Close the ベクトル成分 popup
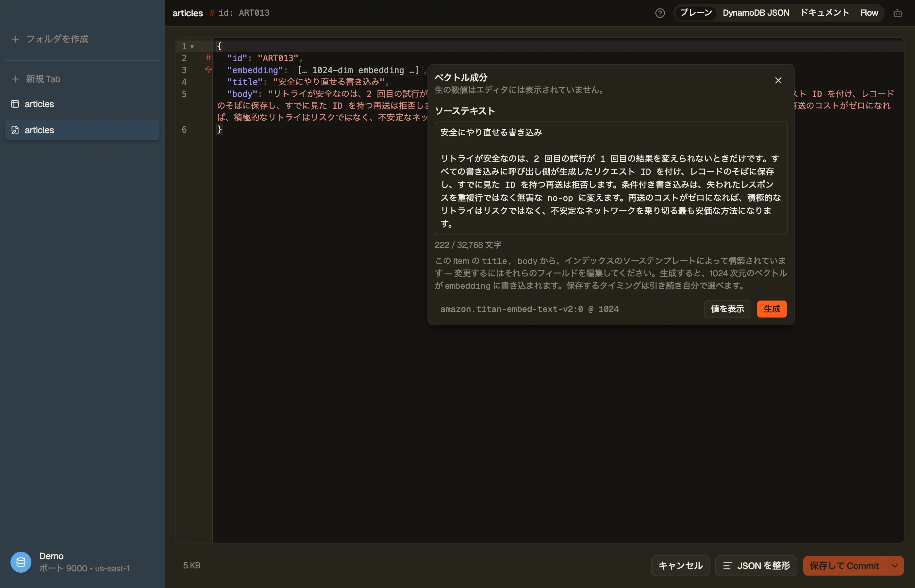Viewport: 915px width, 588px height. click(778, 80)
